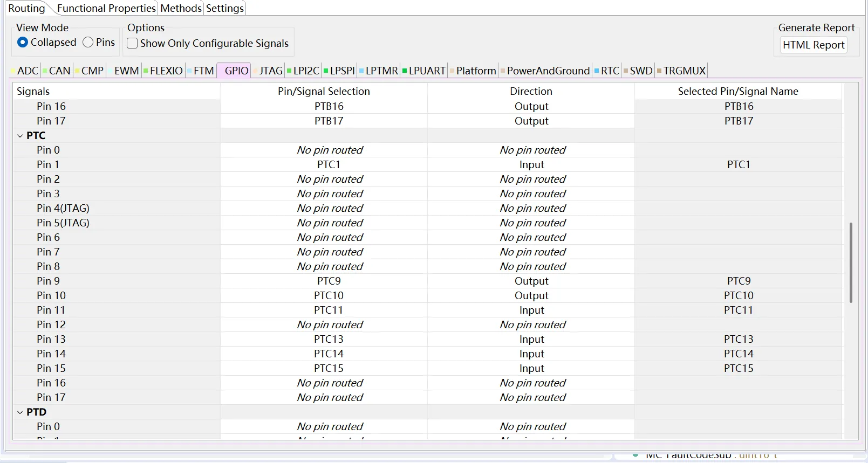
Task: Collapse the PTD port group
Action: point(20,412)
